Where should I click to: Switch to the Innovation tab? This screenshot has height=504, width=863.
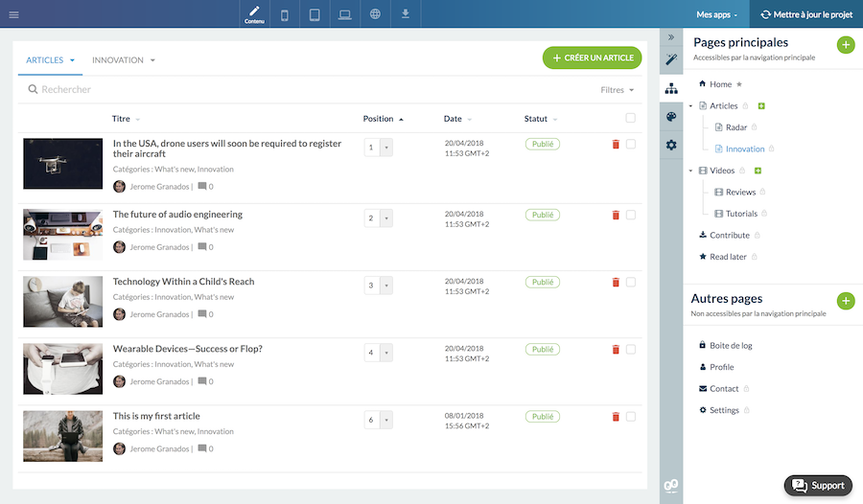tap(122, 60)
